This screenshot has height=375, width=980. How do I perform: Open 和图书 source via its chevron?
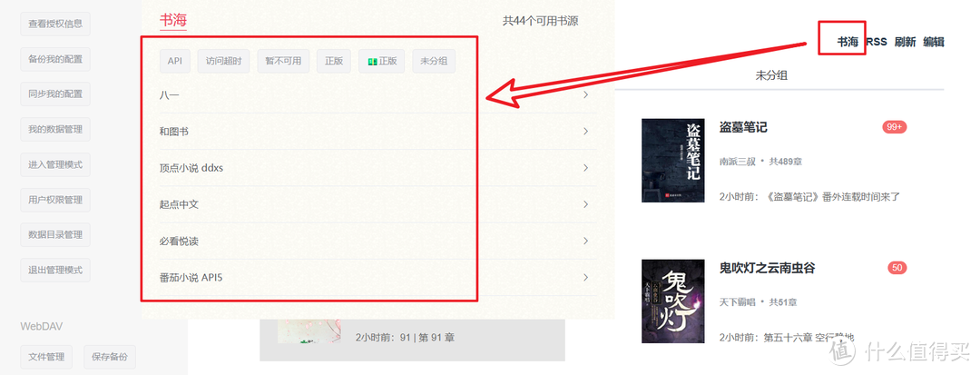coord(585,132)
